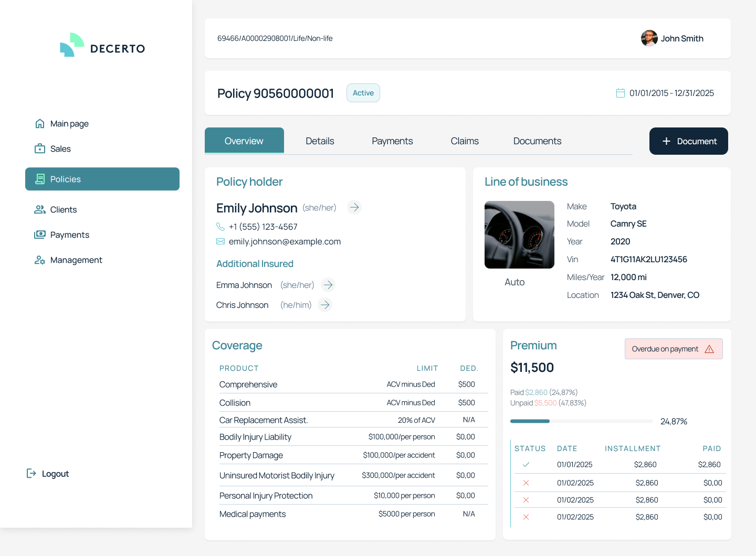Click the STATUS column header
This screenshot has height=556, width=756.
[x=530, y=448]
